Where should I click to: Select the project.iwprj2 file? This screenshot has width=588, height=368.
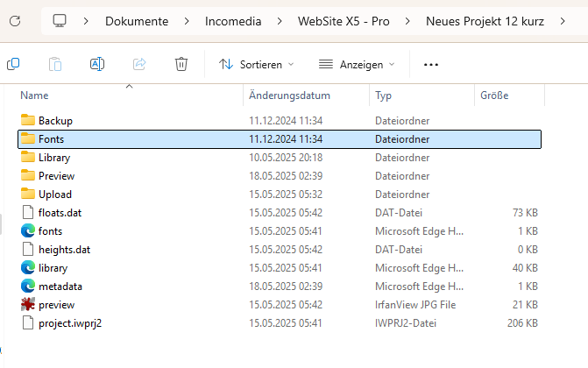pos(280,323)
